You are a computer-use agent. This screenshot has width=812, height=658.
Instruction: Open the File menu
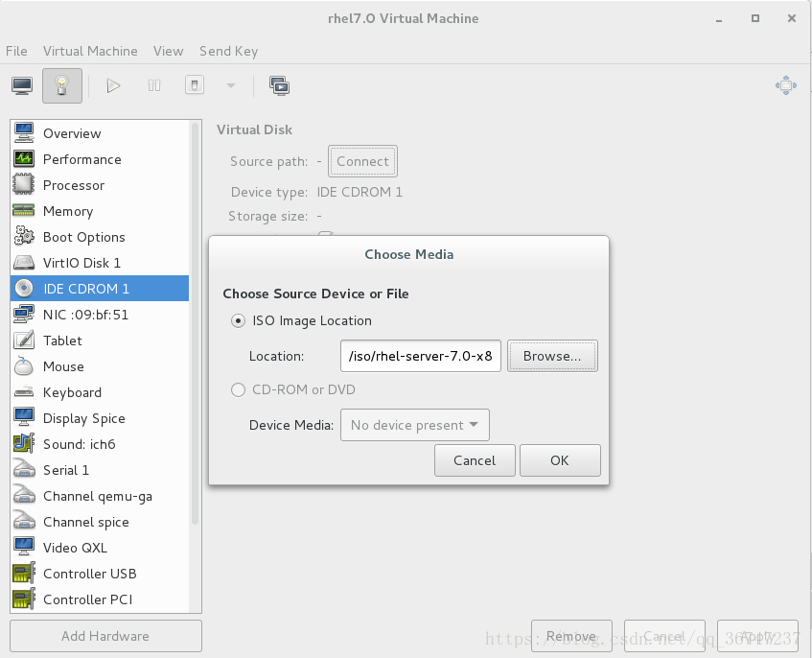[x=16, y=51]
